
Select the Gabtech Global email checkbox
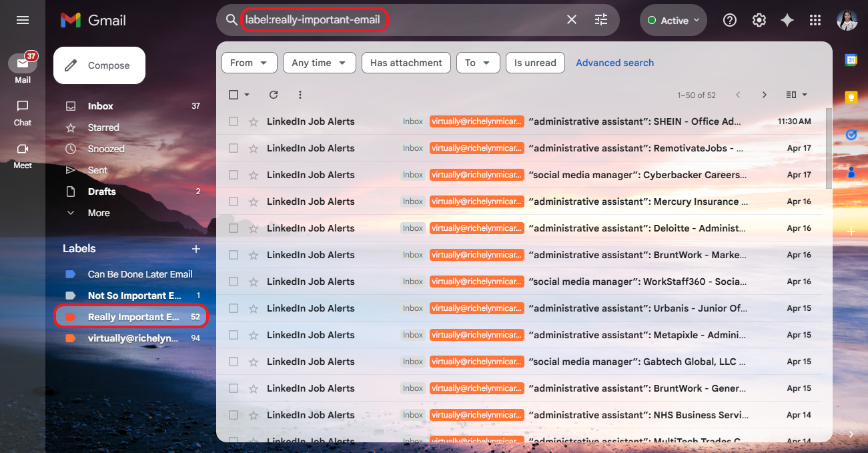234,362
